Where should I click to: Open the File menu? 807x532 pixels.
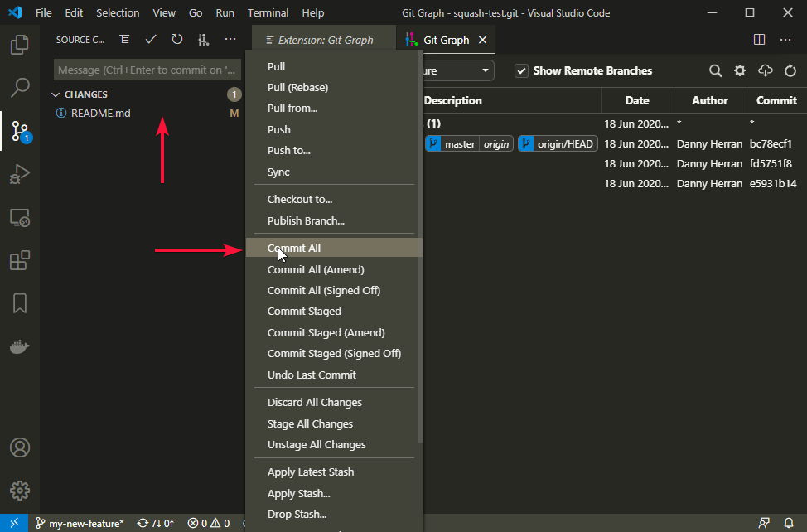44,13
